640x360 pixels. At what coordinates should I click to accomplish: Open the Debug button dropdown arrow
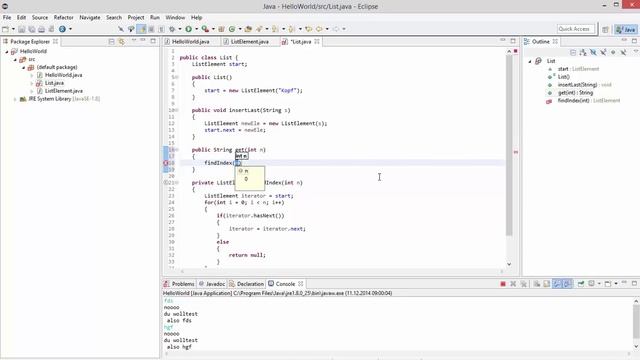tap(180, 29)
